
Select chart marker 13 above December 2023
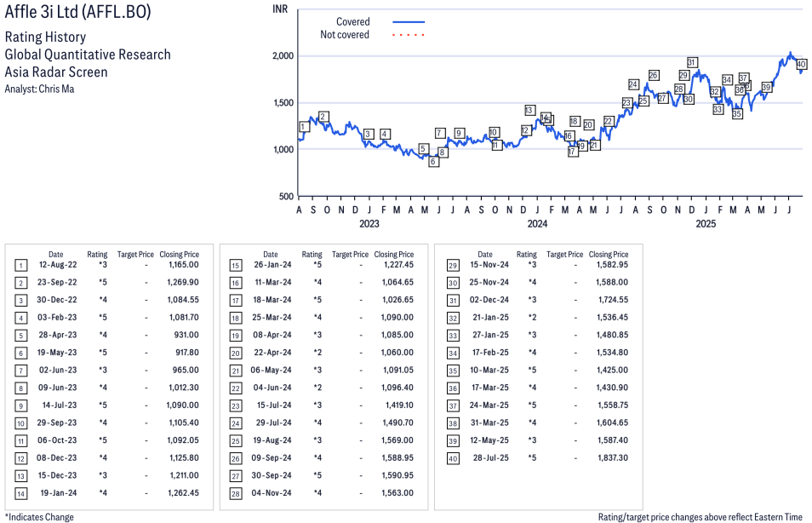(x=529, y=111)
